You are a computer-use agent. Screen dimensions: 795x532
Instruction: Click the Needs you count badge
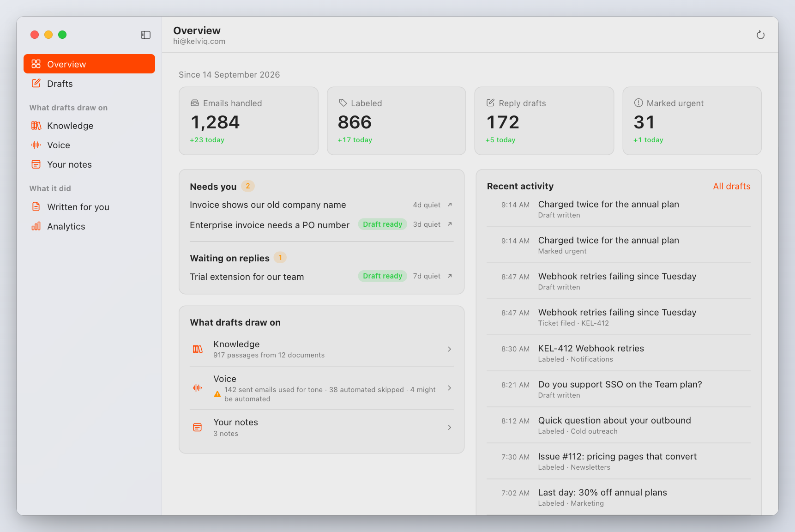click(x=248, y=186)
